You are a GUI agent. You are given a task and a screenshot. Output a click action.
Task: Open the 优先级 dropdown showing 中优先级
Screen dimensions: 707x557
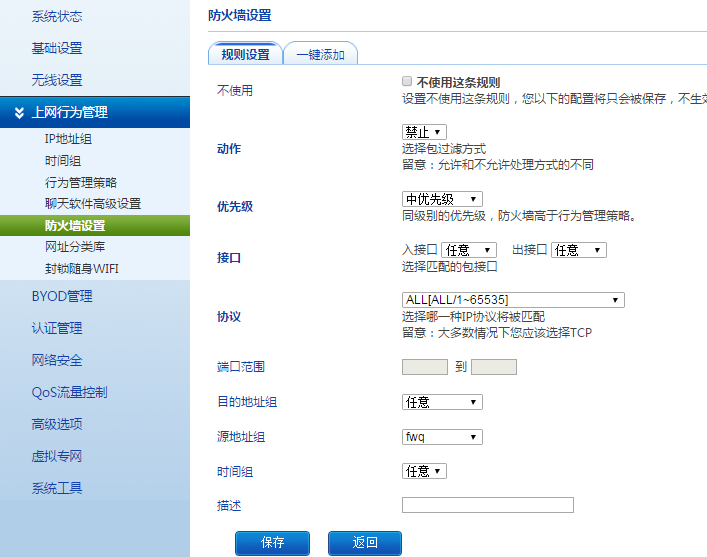tap(442, 199)
